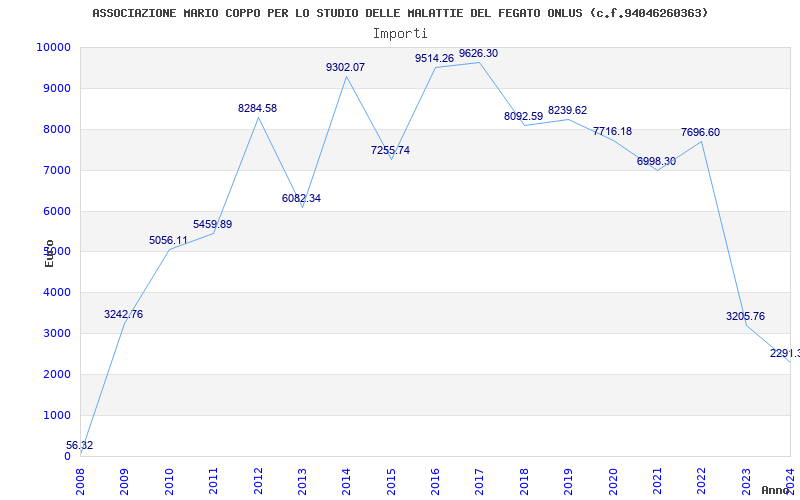The width and height of the screenshot is (800, 500).
Task: Click the data label 7696.60
Action: 701,133
